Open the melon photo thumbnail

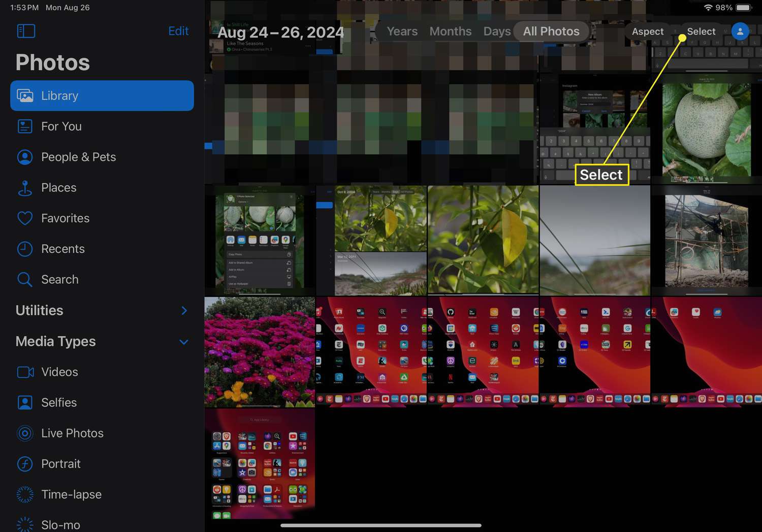[707, 129]
